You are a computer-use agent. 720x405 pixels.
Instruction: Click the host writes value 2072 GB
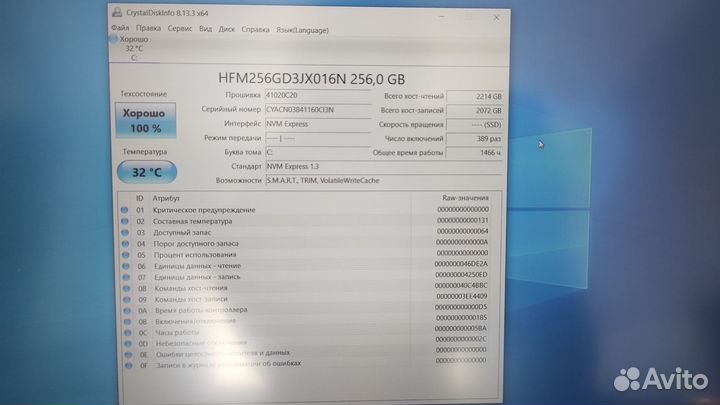pos(475,111)
